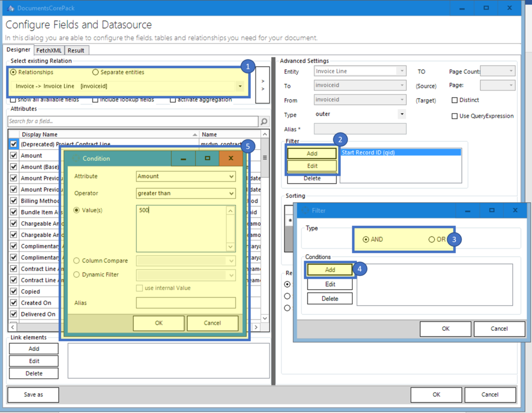The image size is (532, 413).
Task: Switch to the Result tab
Action: [76, 50]
